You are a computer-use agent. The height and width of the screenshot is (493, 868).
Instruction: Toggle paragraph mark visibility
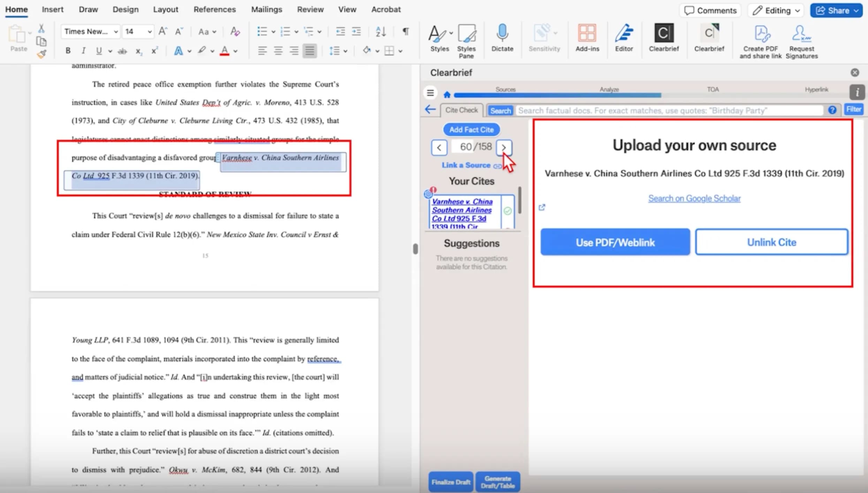click(405, 31)
